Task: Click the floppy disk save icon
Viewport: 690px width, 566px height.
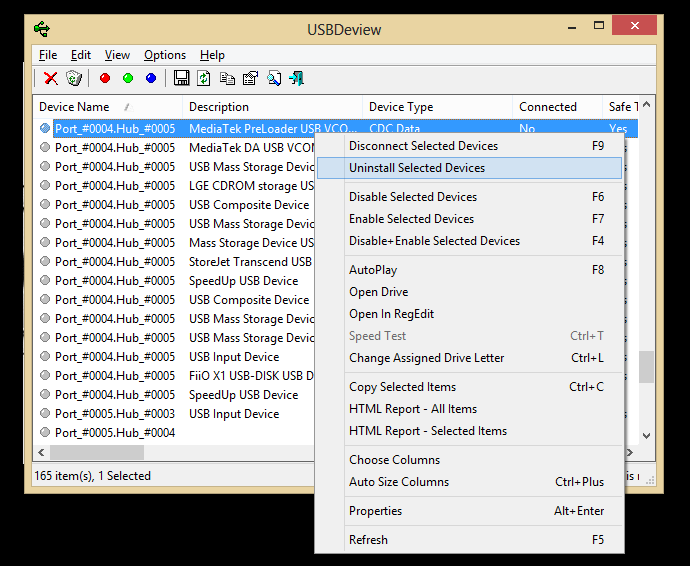Action: (x=181, y=78)
